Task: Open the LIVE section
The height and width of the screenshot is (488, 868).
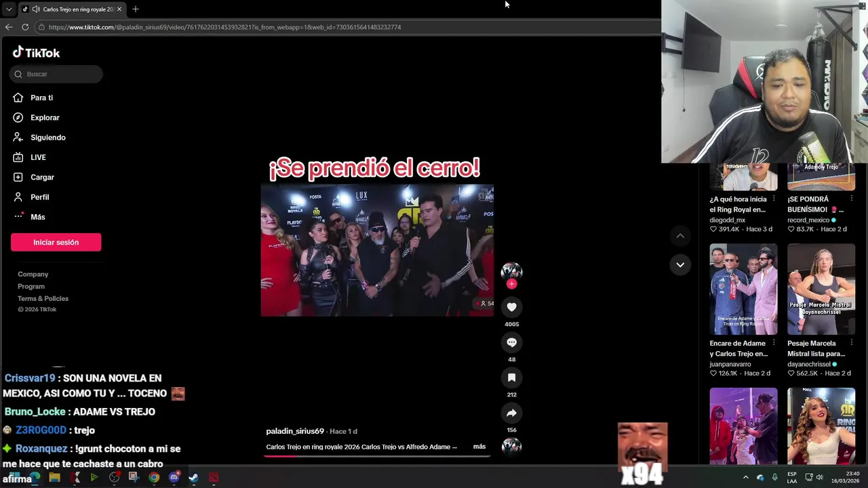Action: tap(29, 157)
